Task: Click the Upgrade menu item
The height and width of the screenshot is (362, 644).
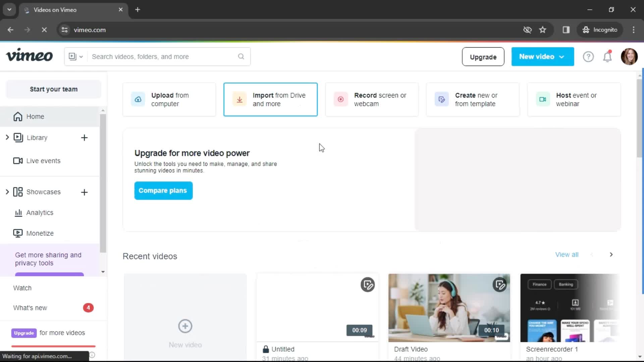Action: coord(483,57)
